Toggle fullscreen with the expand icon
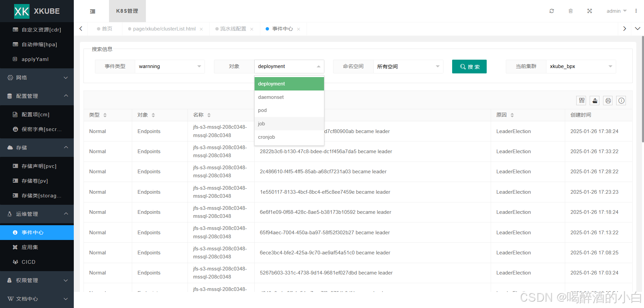Screen dimensions: 644x308 (x=589, y=11)
